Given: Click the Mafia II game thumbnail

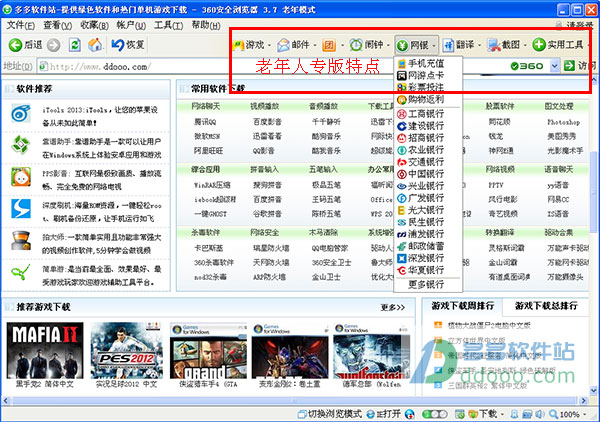Looking at the screenshot, I should pos(45,350).
